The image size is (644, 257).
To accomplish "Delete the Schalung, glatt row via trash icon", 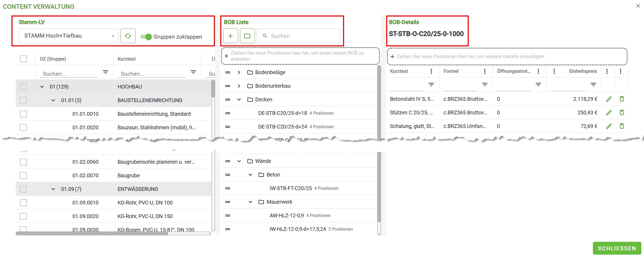I will click(x=622, y=126).
